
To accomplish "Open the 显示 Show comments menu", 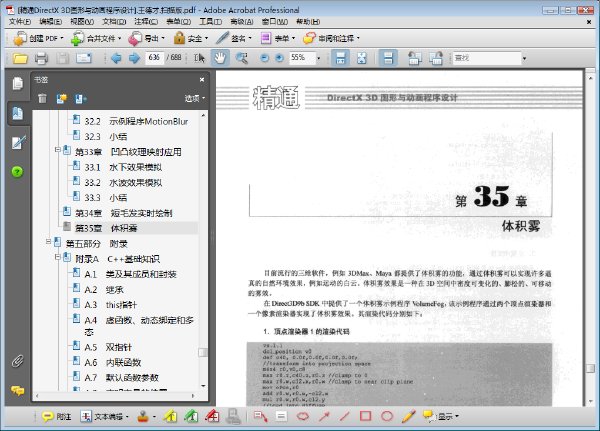I will click(x=441, y=416).
